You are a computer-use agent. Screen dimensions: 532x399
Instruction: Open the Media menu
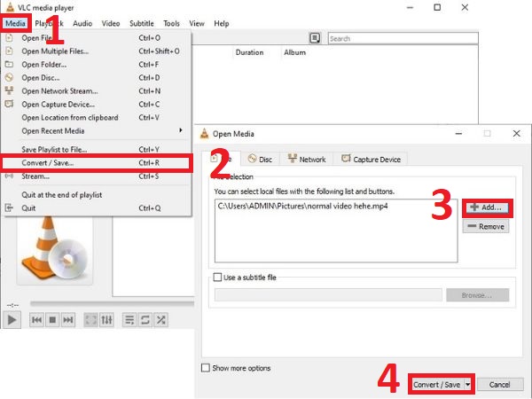(x=15, y=23)
